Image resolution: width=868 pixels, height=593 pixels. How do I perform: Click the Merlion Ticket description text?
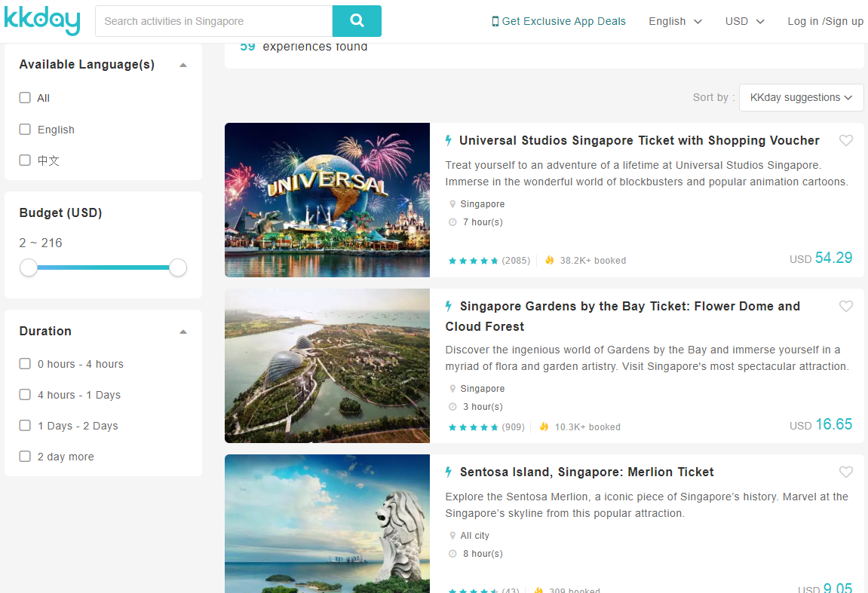click(646, 505)
